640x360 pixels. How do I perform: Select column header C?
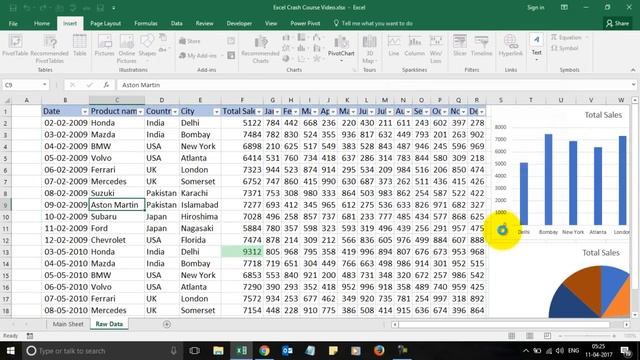pyautogui.click(x=117, y=100)
